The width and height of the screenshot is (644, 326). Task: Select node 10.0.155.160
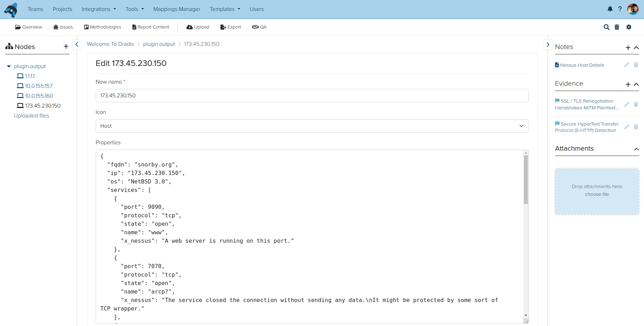click(35, 96)
